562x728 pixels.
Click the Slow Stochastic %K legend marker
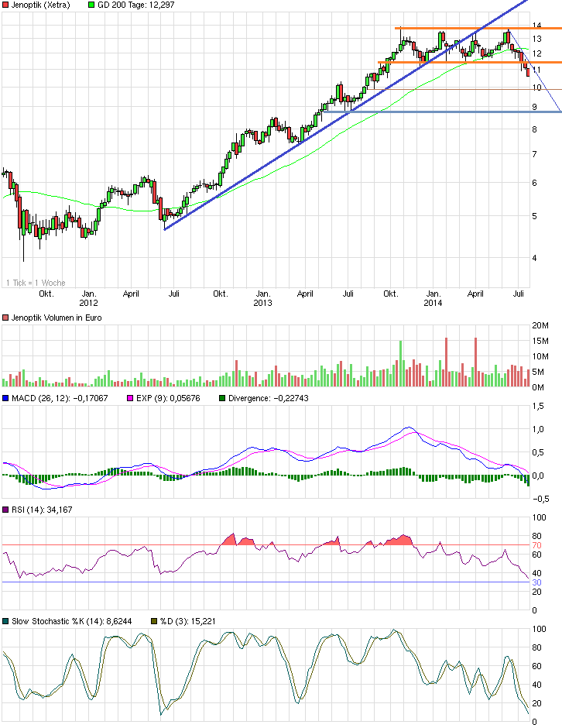5,622
